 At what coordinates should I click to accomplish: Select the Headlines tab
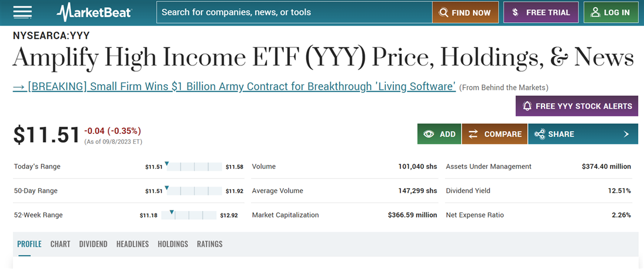[132, 244]
